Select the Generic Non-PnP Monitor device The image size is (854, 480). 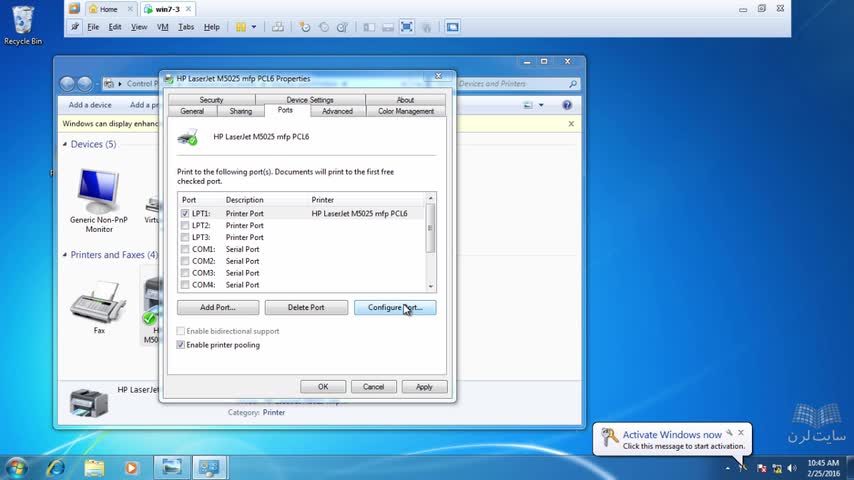pos(99,200)
